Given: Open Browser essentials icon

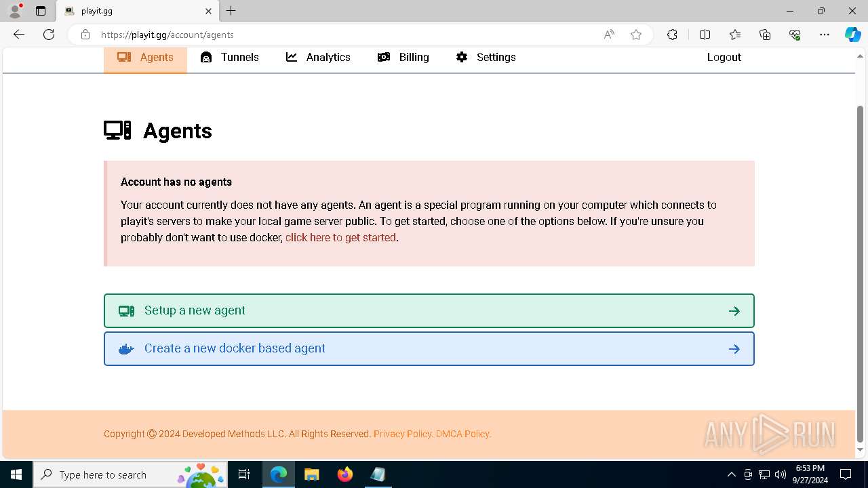Looking at the screenshot, I should (x=795, y=35).
